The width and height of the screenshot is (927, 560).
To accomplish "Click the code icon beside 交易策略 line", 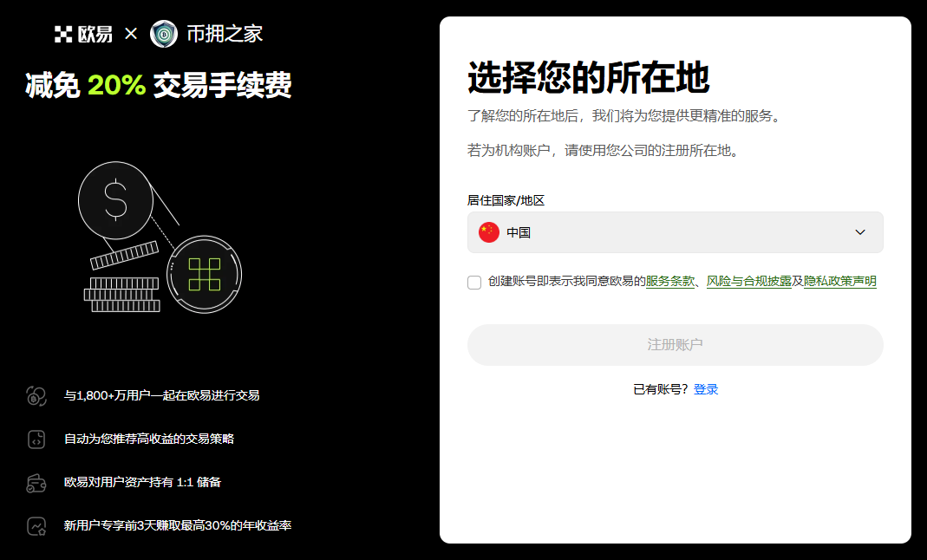I will pos(36,440).
